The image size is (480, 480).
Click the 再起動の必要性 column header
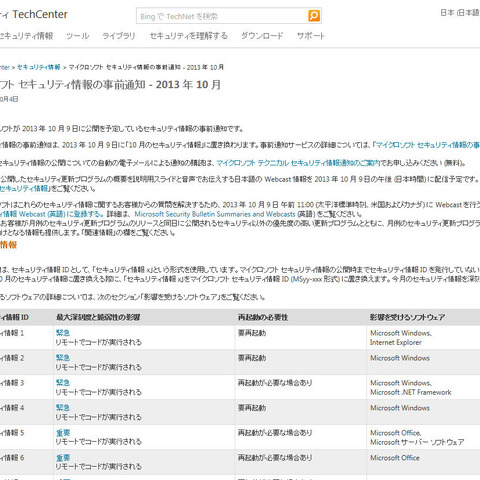coord(263,317)
